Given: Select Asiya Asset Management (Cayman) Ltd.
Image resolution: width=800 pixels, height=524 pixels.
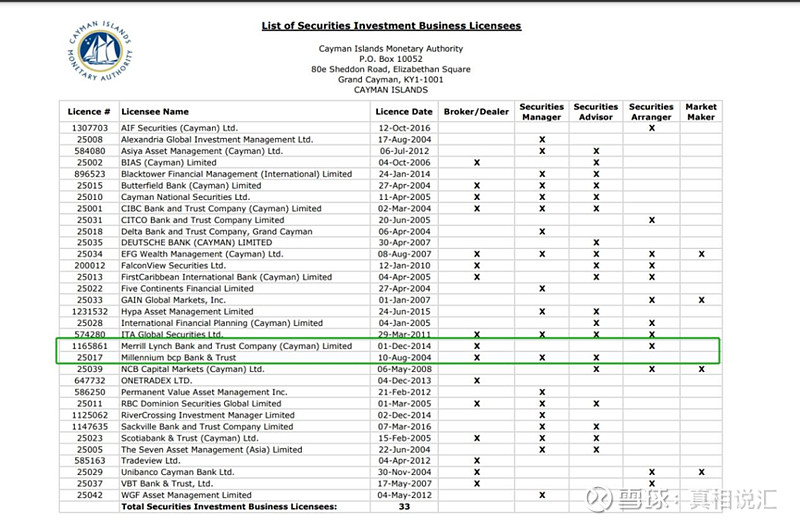Looking at the screenshot, I should (202, 151).
